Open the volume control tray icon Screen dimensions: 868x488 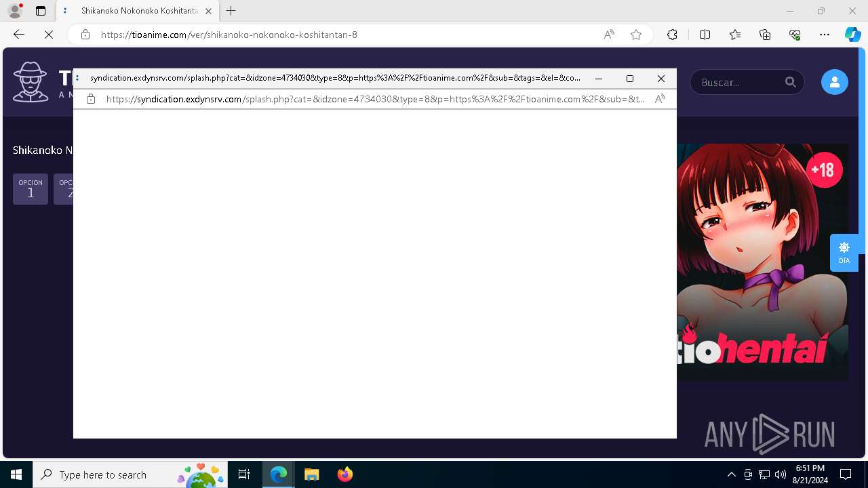tap(781, 474)
